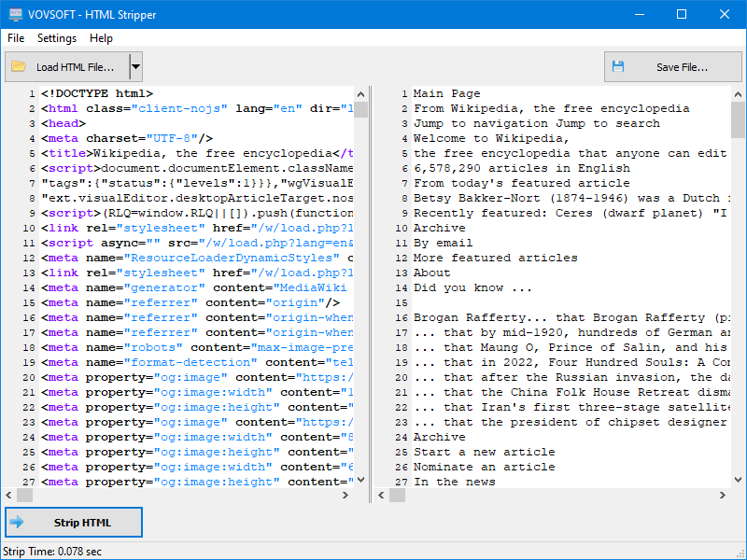The image size is (747, 560).
Task: Click the Strip HTML button
Action: pos(73,522)
